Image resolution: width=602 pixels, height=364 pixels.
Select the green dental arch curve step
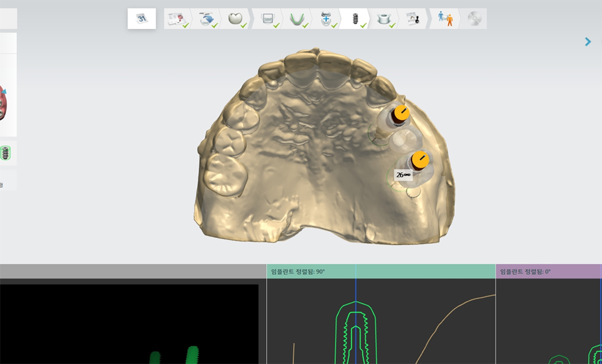tap(296, 19)
